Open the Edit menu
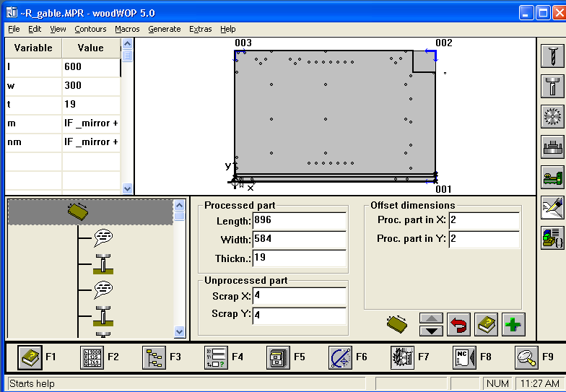566x392 pixels. pos(35,29)
